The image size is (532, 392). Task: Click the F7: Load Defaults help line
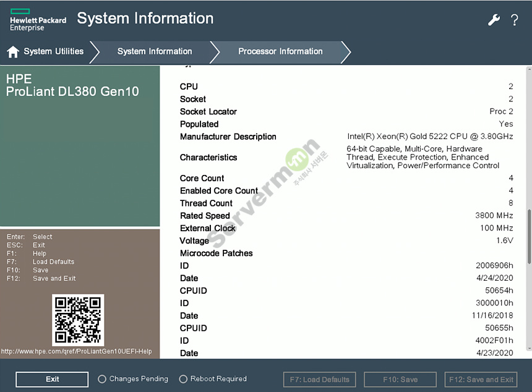tap(40, 262)
